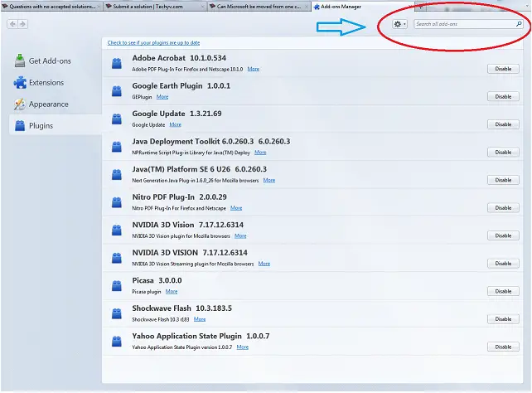Click the Shockwave Flash plugin icon
532x393 pixels.
117,314
